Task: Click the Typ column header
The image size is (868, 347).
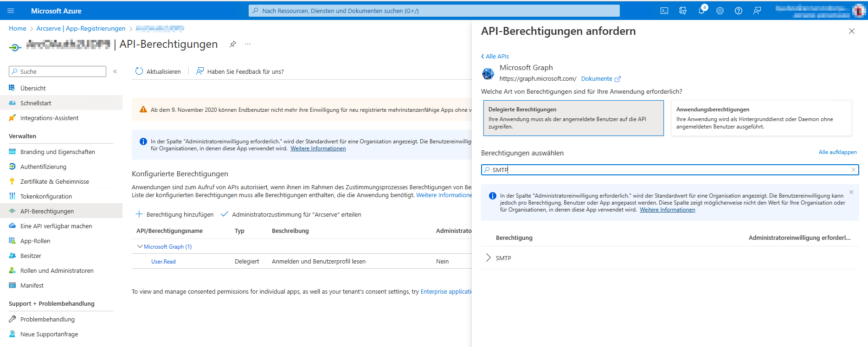Action: (239, 231)
